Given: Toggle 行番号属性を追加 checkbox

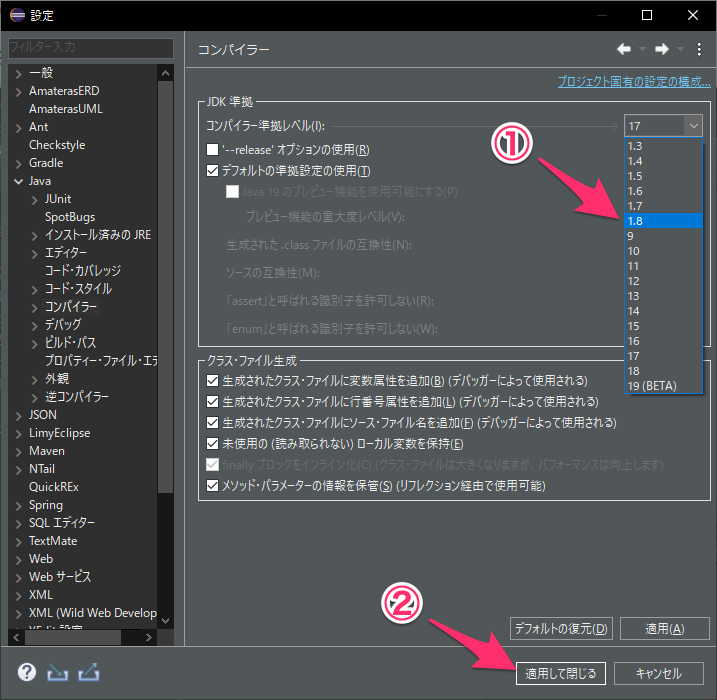Looking at the screenshot, I should [x=212, y=401].
